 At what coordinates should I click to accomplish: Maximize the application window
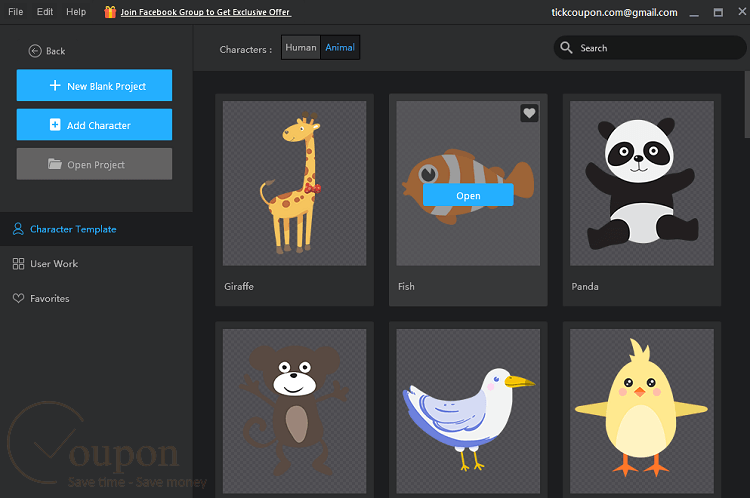pyautogui.click(x=718, y=12)
